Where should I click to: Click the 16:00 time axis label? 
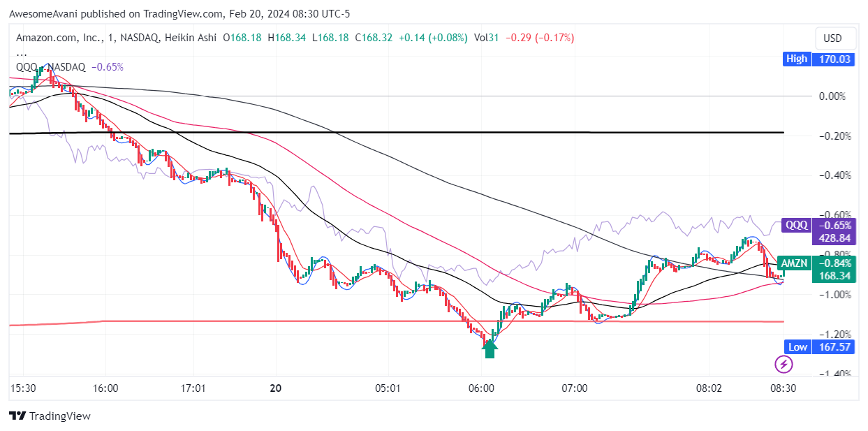pos(105,388)
